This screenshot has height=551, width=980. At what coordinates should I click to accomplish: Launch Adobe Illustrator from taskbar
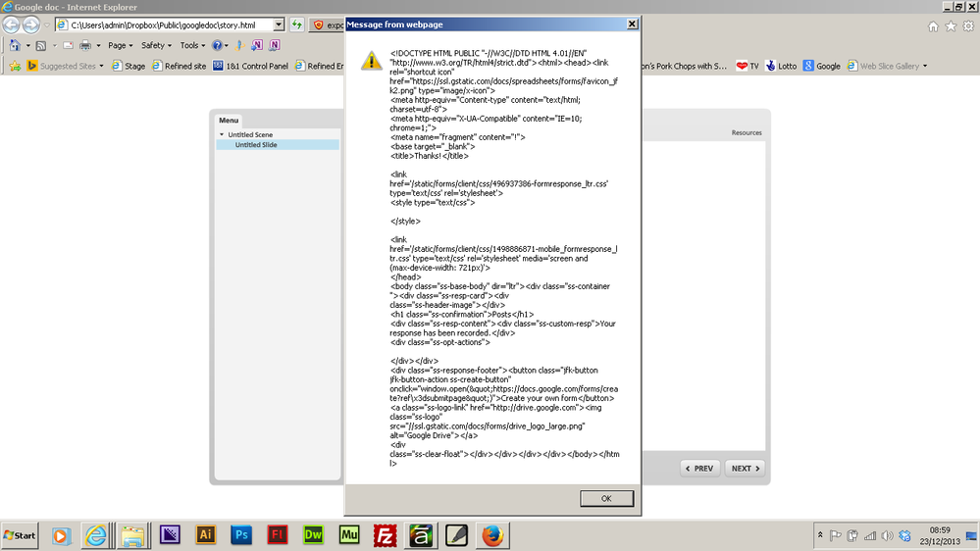(x=206, y=535)
